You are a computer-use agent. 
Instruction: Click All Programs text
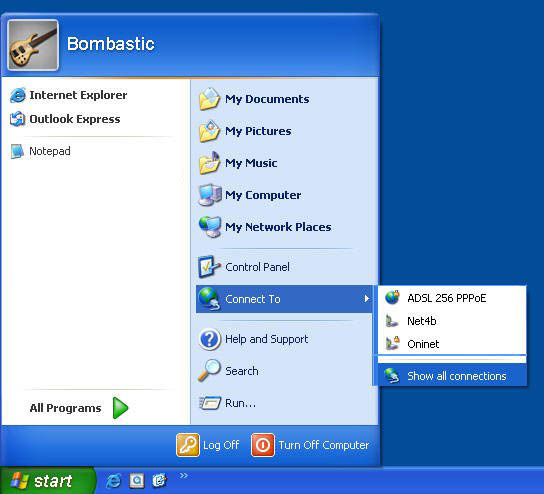click(65, 408)
